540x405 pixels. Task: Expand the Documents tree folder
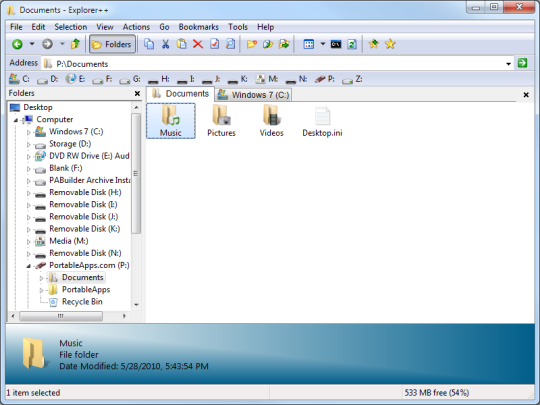41,278
